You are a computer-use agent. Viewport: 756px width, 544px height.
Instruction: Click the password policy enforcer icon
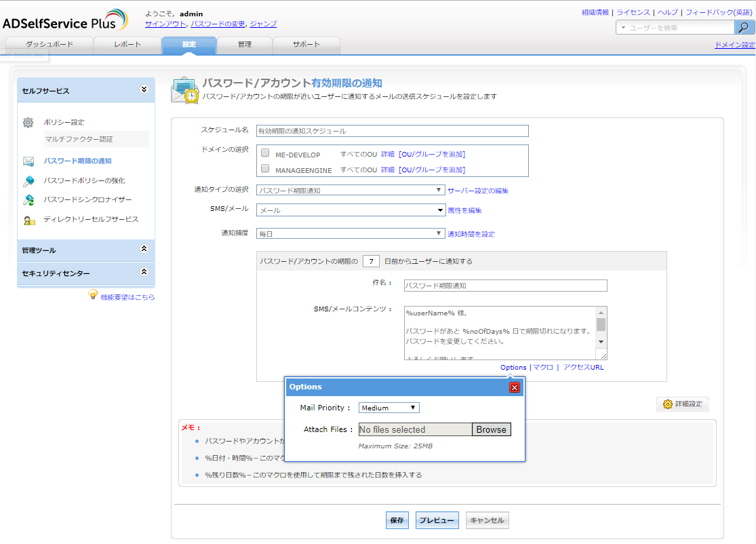[28, 181]
